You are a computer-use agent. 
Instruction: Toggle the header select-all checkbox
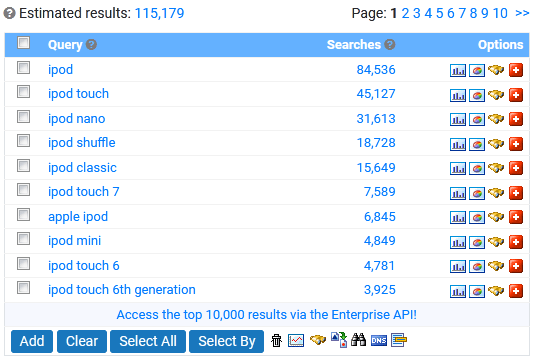pyautogui.click(x=23, y=43)
